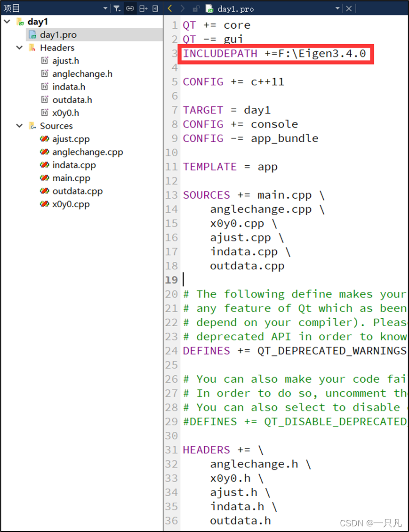The image size is (409, 532).
Task: Click the main.cpp file icon
Action: (44, 177)
